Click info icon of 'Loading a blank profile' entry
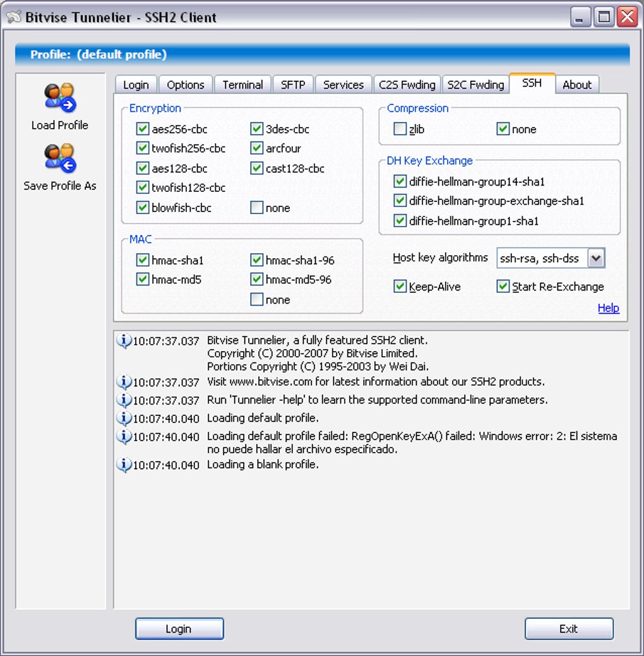The width and height of the screenshot is (644, 656). pos(124,465)
